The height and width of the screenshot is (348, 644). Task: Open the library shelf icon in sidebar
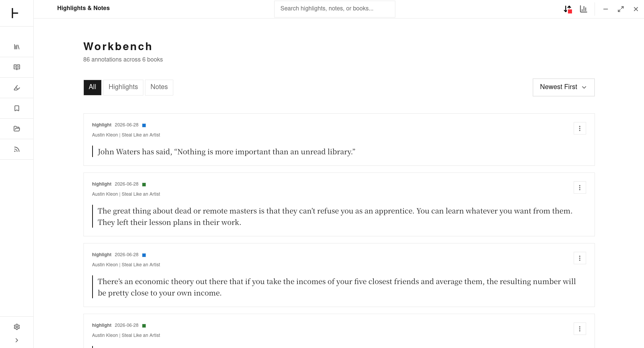[16, 47]
